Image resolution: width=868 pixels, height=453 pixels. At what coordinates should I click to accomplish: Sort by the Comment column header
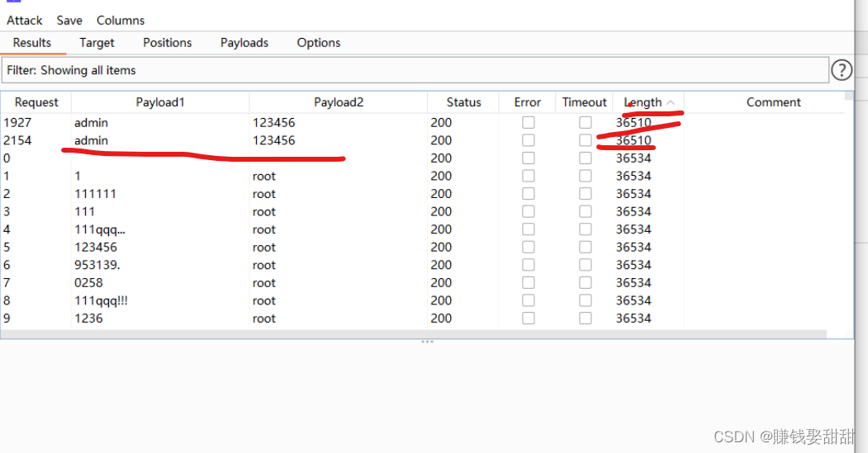pyautogui.click(x=773, y=102)
